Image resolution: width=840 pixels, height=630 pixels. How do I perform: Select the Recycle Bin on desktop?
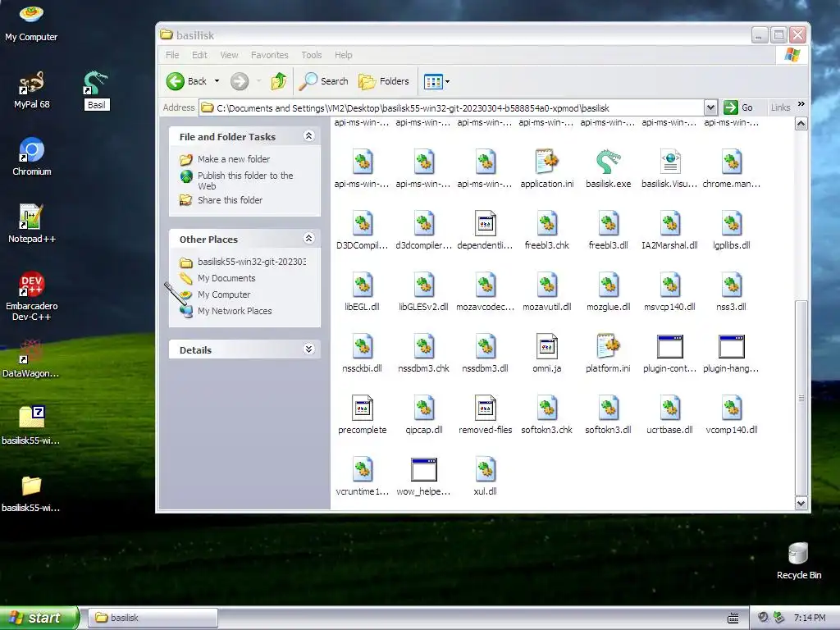coord(799,561)
